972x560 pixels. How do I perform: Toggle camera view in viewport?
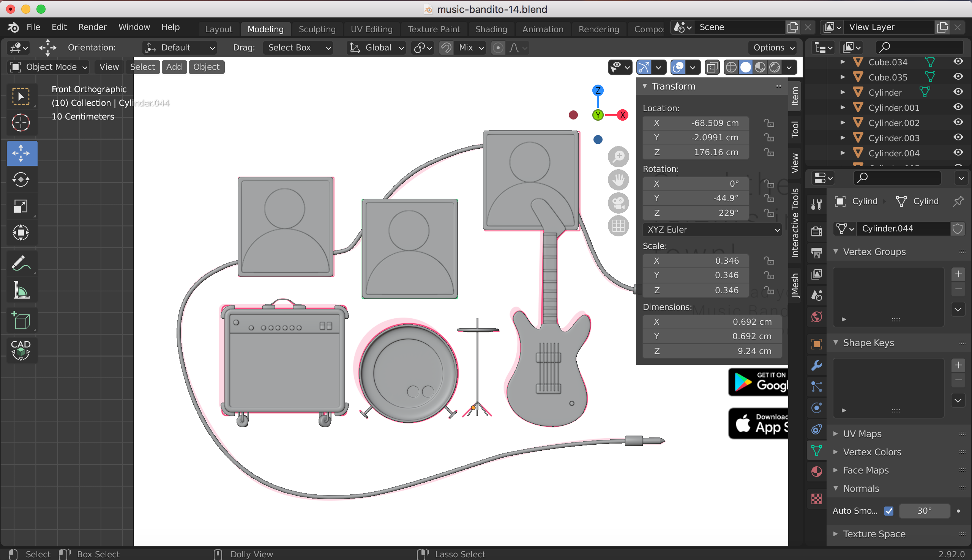(x=619, y=203)
